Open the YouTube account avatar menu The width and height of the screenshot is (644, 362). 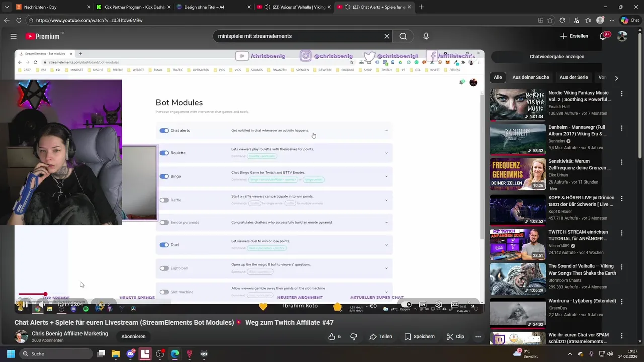(x=622, y=36)
